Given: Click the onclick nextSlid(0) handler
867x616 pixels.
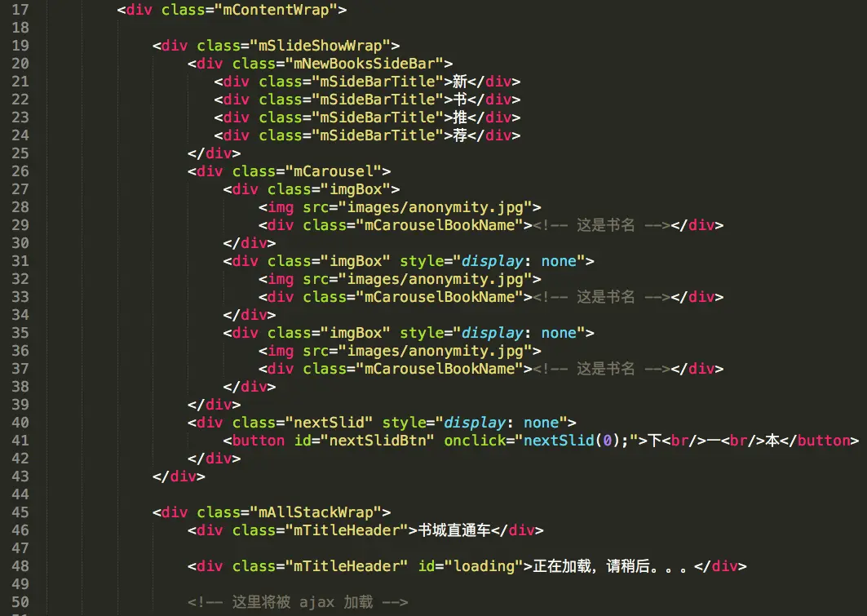Looking at the screenshot, I should tap(577, 441).
